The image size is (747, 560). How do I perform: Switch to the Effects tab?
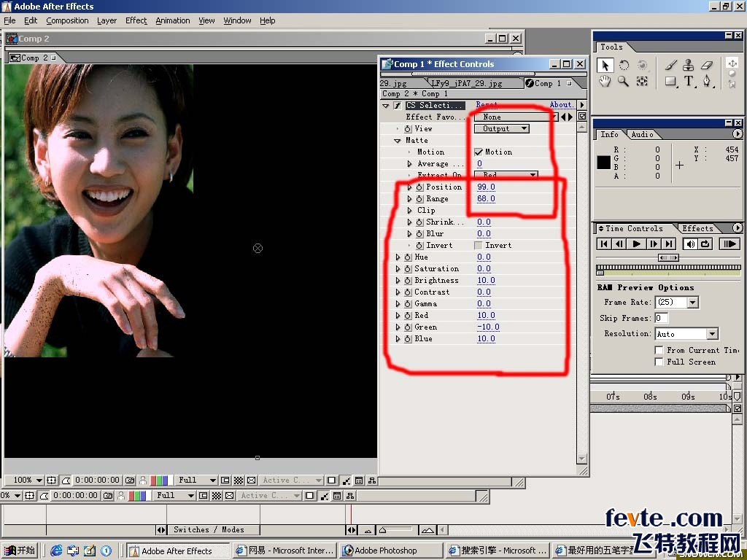point(697,228)
